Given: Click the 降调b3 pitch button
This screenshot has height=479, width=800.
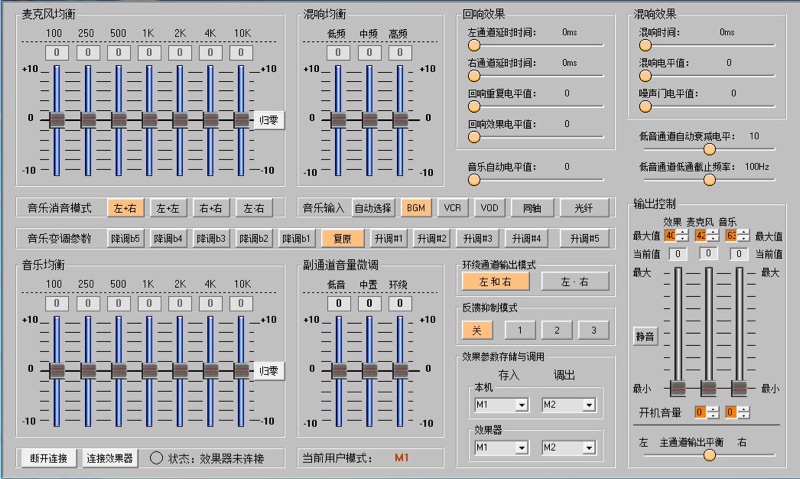Looking at the screenshot, I should pos(211,238).
